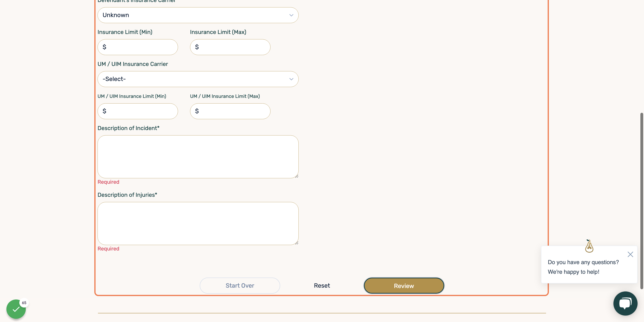
Task: Click the Reset link
Action: coord(322,286)
